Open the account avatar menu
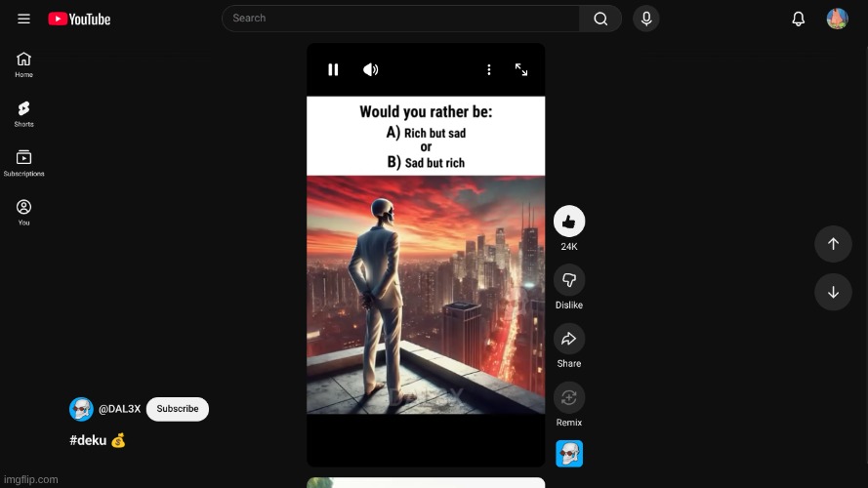This screenshot has height=488, width=868. pyautogui.click(x=837, y=19)
